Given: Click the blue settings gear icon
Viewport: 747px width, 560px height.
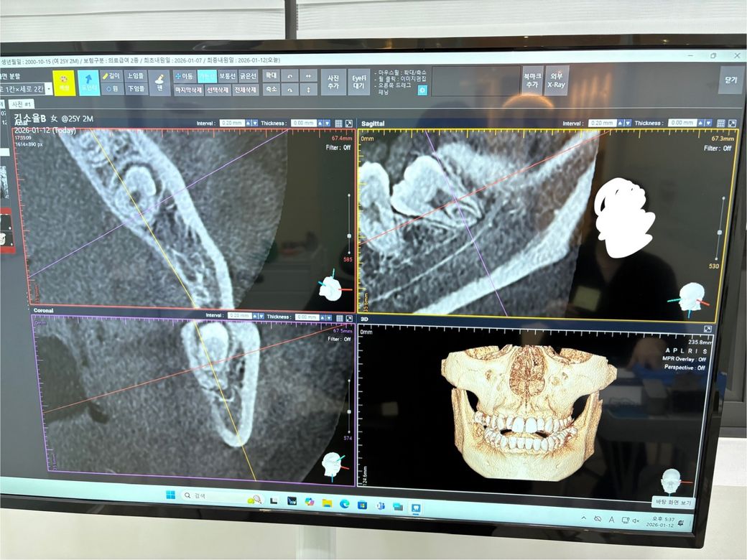Looking at the screenshot, I should point(422,90).
